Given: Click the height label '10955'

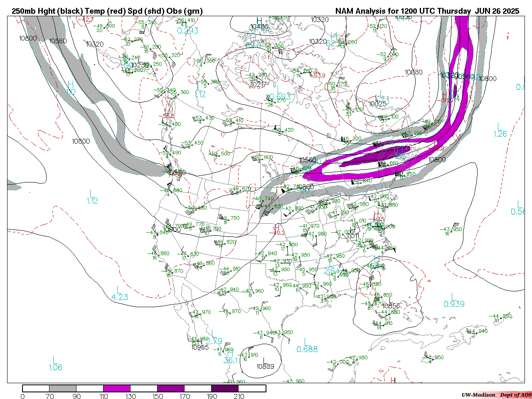Looking at the screenshot, I should [200, 347].
